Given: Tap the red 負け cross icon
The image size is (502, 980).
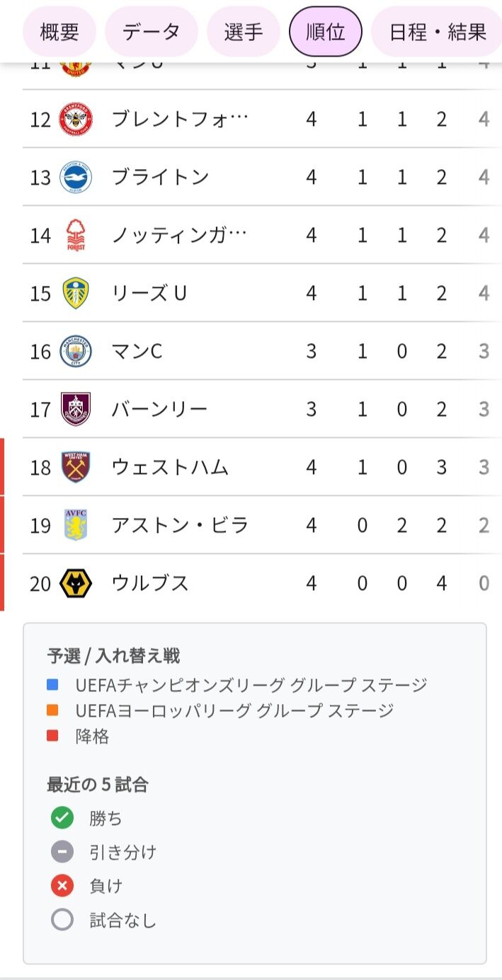Looking at the screenshot, I should click(x=62, y=886).
